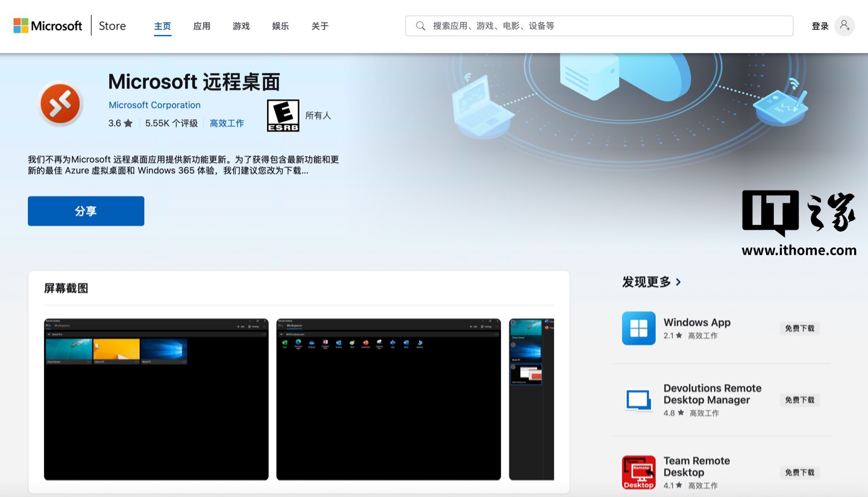This screenshot has width=868, height=497.
Task: Click the Windows App icon
Action: coord(639,328)
